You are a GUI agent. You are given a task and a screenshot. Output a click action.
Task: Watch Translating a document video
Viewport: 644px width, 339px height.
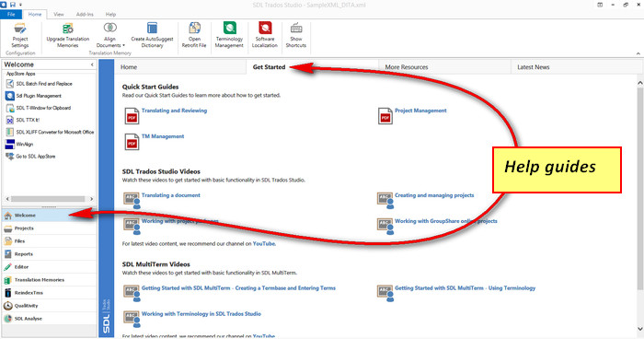click(171, 195)
